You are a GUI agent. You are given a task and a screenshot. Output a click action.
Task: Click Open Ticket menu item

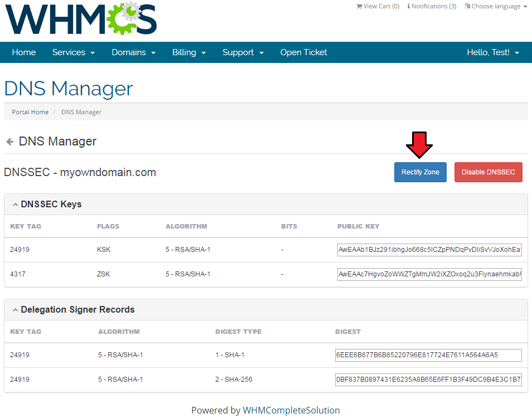[x=303, y=52]
